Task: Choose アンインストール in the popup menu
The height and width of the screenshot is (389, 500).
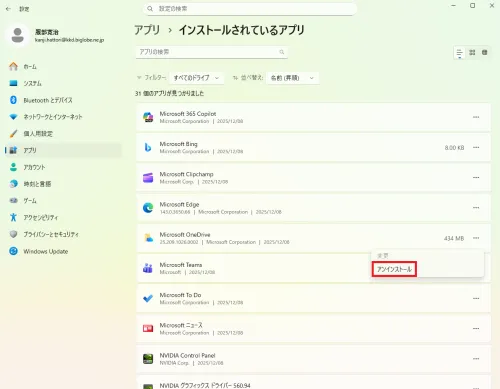Action: (x=394, y=269)
